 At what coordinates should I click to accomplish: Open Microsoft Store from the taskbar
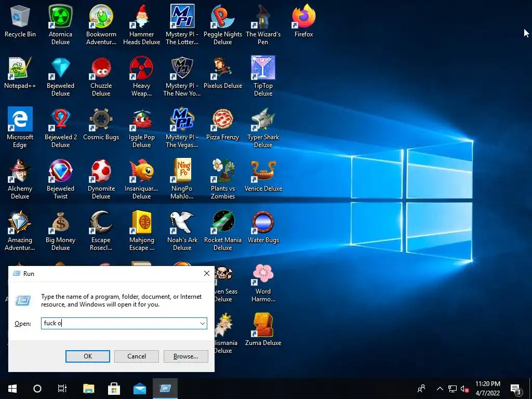click(x=114, y=389)
